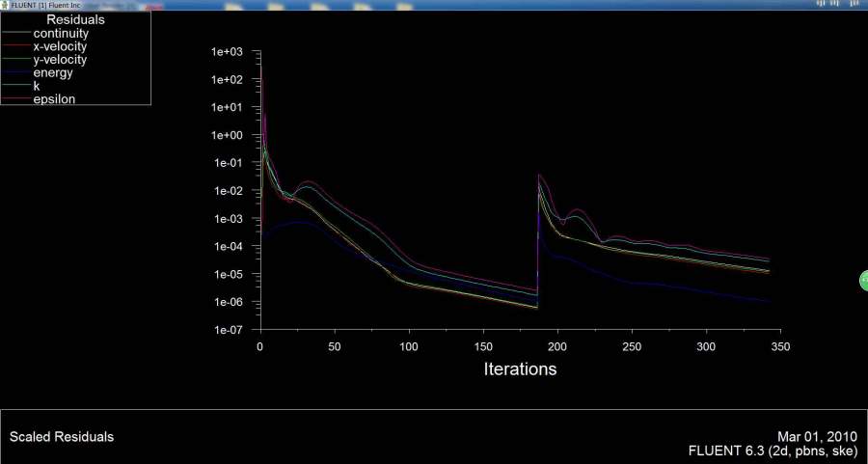Click the '1e+03' y-axis label
Image resolution: width=868 pixels, height=464 pixels.
(227, 51)
